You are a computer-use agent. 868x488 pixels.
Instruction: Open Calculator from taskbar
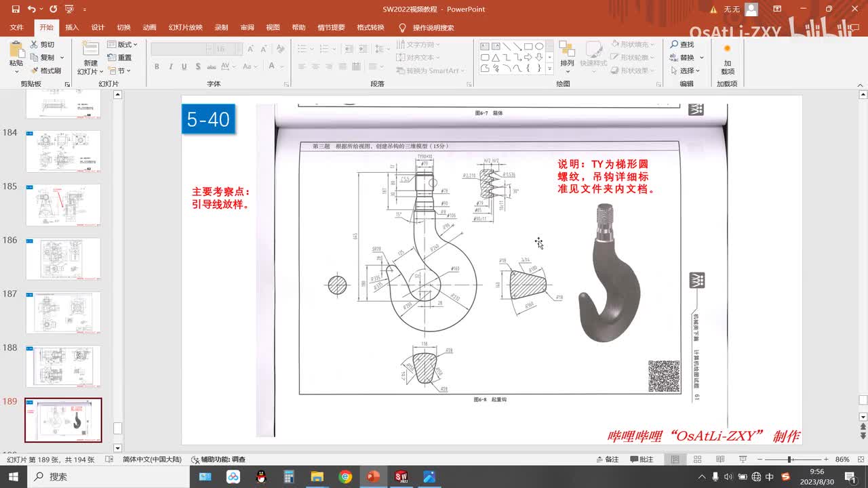point(289,476)
